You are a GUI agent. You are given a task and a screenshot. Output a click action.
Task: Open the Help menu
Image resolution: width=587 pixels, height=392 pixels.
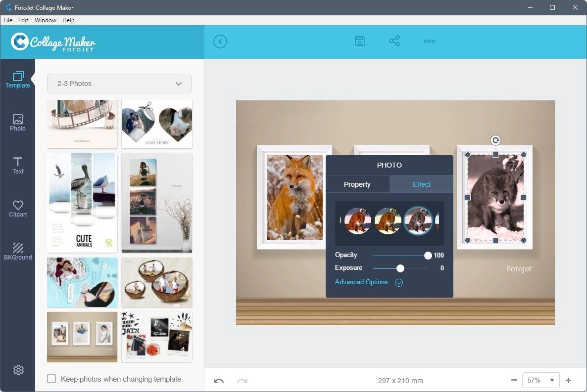pos(68,20)
